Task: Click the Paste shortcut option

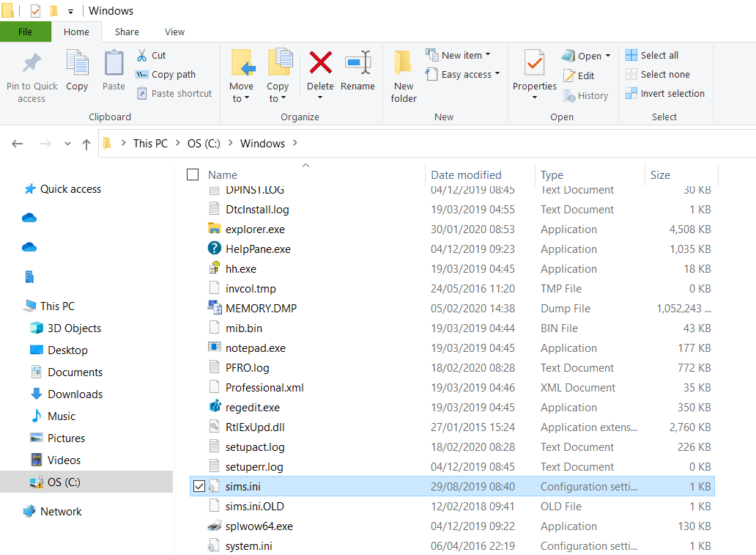Action: pyautogui.click(x=174, y=93)
